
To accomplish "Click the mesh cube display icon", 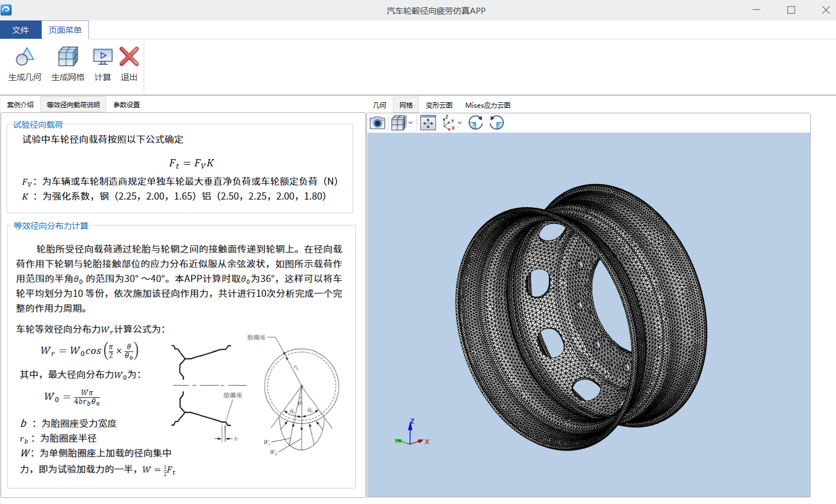I will coord(398,123).
